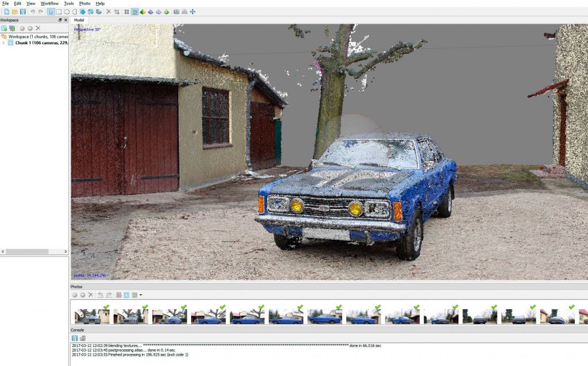The image size is (588, 366).
Task: Click the reset view icon in toolbar
Action: 192,11
